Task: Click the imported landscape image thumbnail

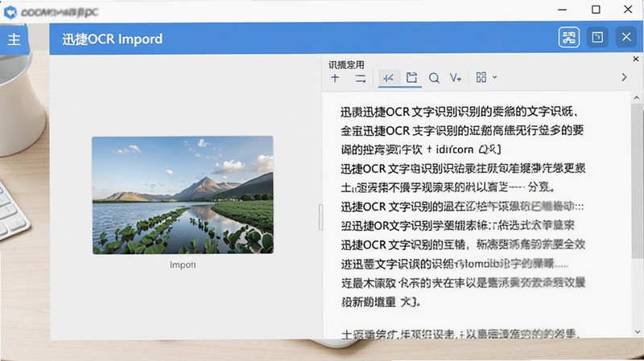Action: (183, 195)
